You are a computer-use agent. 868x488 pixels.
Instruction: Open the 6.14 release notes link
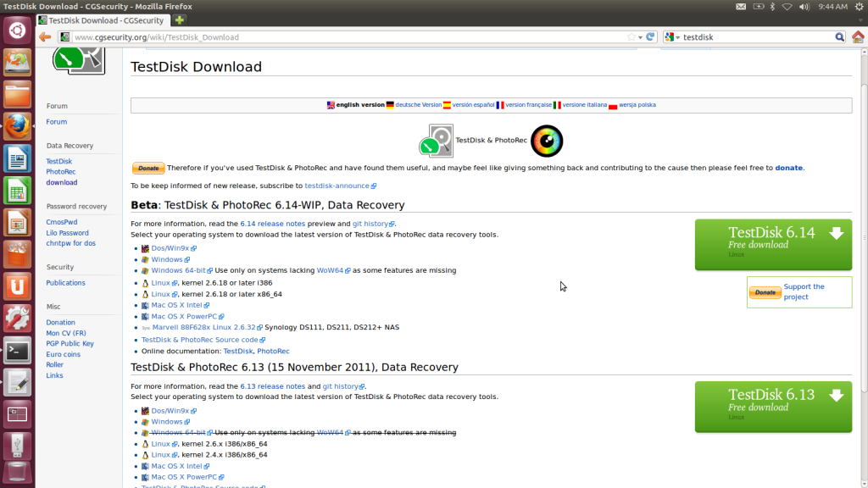(272, 224)
